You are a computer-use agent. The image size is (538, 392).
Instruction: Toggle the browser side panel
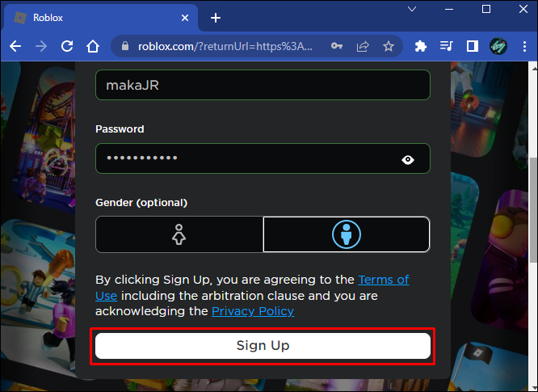473,46
